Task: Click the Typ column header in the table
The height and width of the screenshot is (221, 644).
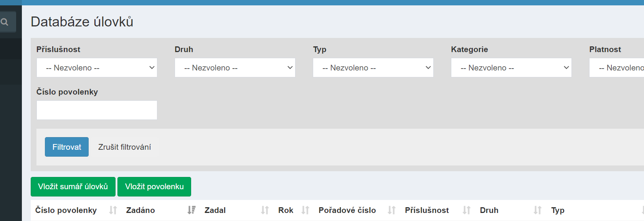Action: click(x=558, y=210)
